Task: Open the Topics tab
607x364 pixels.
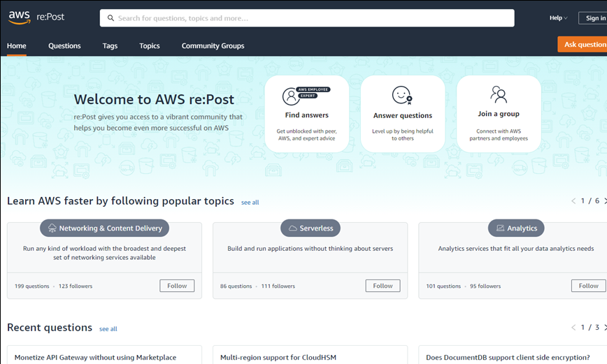Action: [x=150, y=45]
